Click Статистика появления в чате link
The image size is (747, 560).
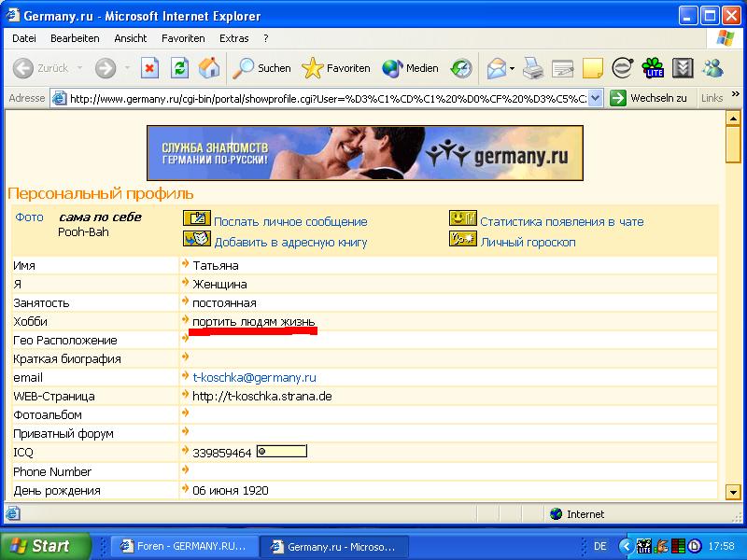tap(562, 222)
